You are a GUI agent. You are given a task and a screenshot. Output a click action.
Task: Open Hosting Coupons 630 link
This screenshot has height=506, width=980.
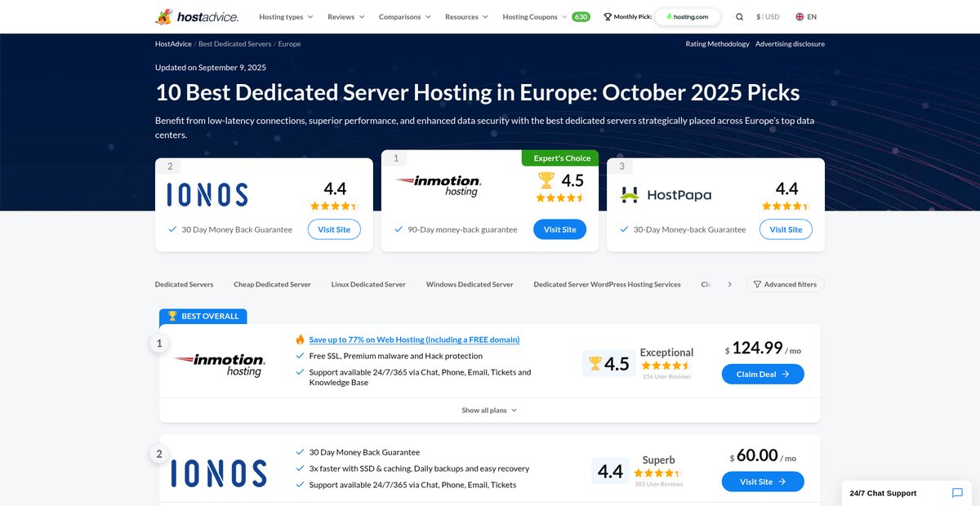coord(546,16)
